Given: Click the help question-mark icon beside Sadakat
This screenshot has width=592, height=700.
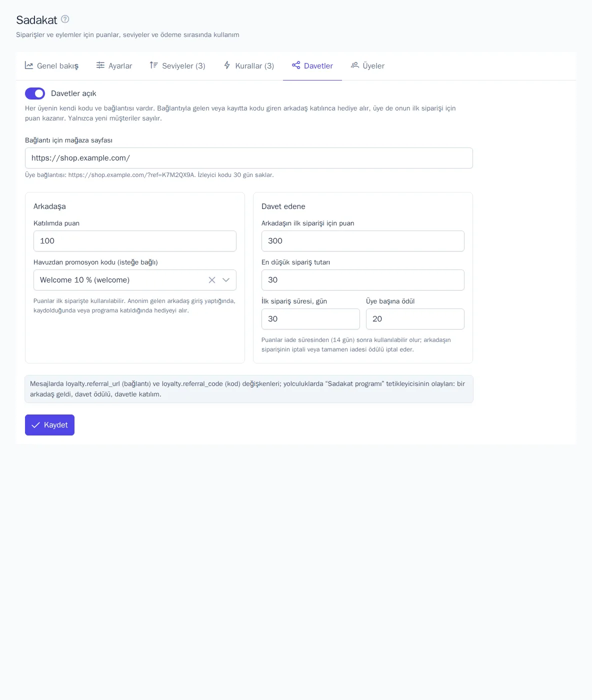Looking at the screenshot, I should 65,19.
